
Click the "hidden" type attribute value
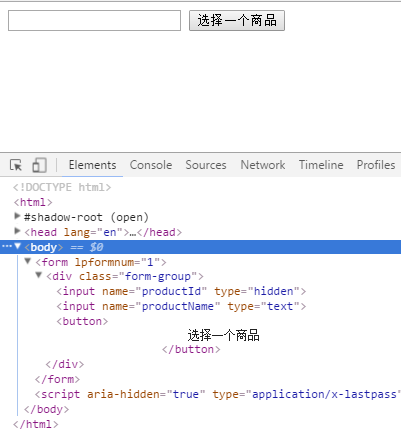coord(274,291)
